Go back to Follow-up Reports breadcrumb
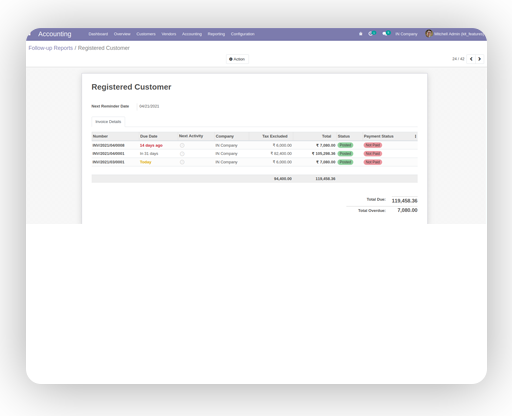The width and height of the screenshot is (512, 416). click(51, 48)
